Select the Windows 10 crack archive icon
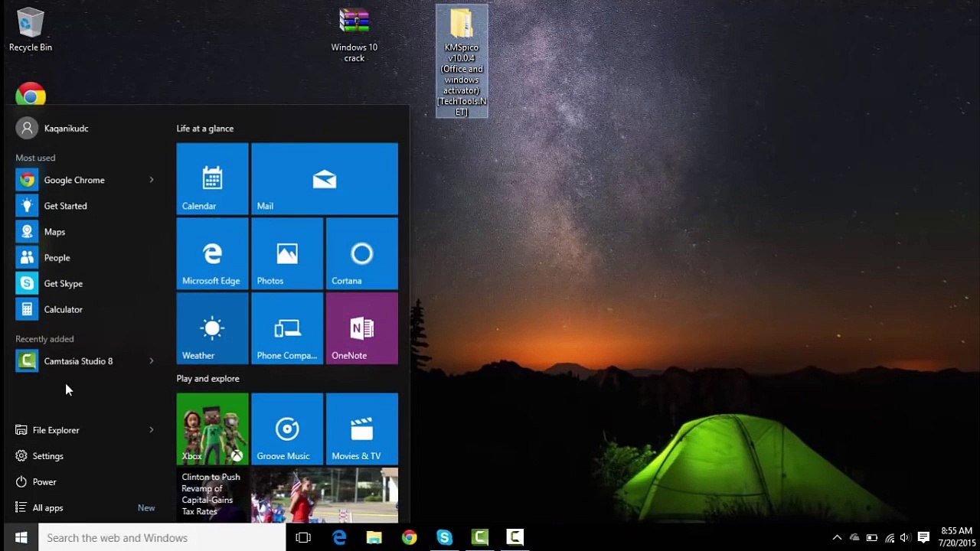 coord(354,35)
